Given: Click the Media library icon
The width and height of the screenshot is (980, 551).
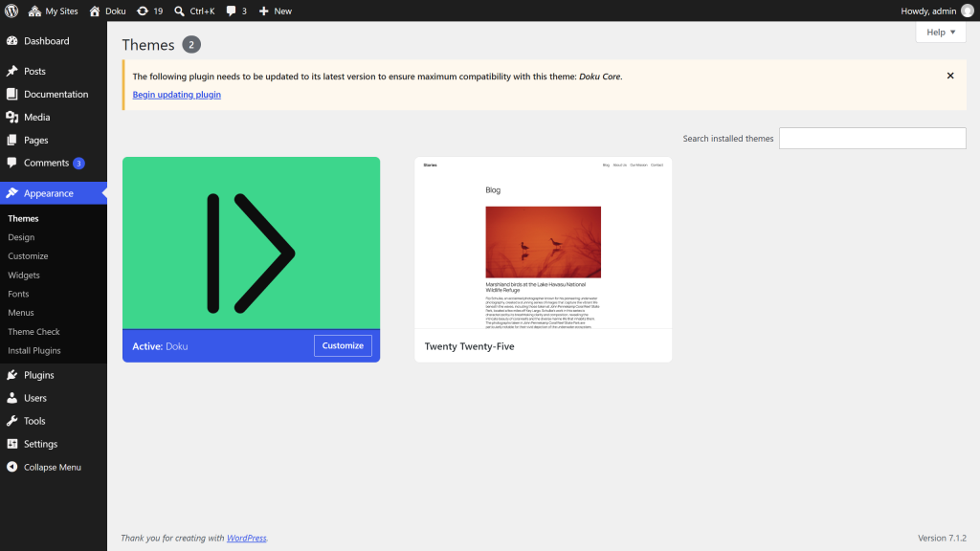Looking at the screenshot, I should [x=11, y=117].
